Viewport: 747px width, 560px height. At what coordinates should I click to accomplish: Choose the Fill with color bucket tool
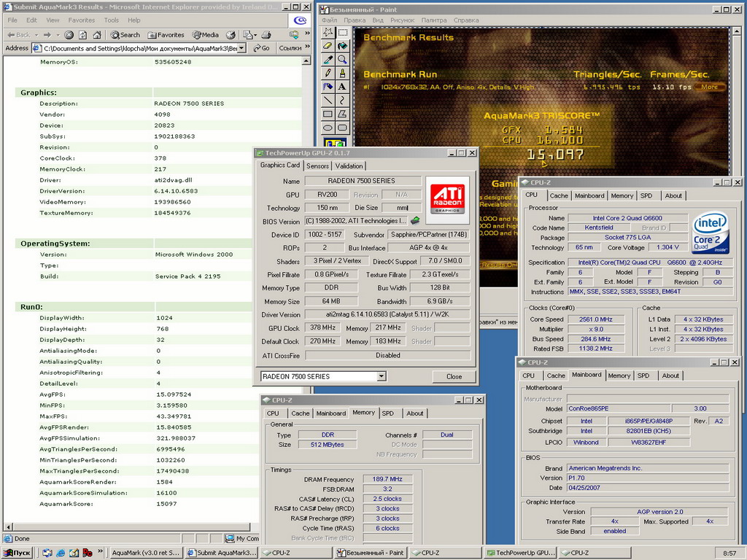click(342, 46)
